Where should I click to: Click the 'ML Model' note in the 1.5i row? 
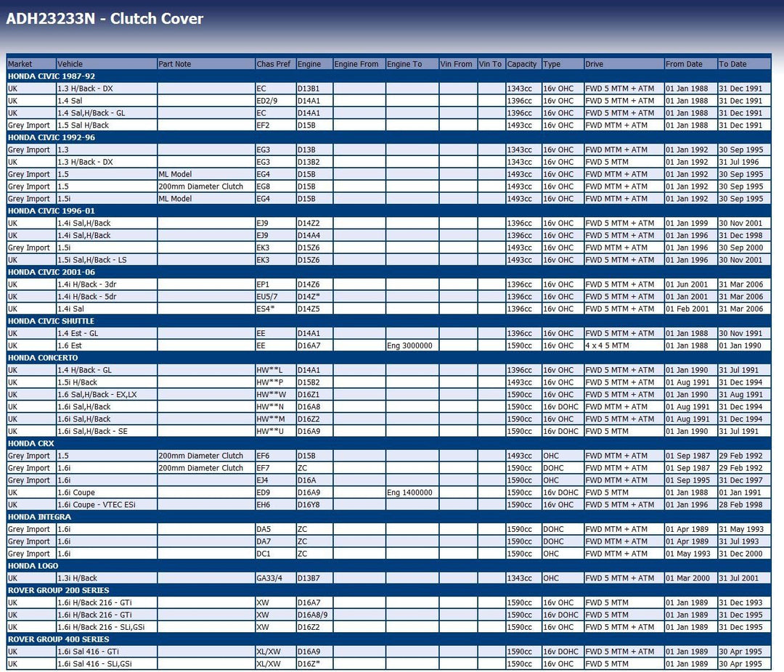(x=206, y=199)
